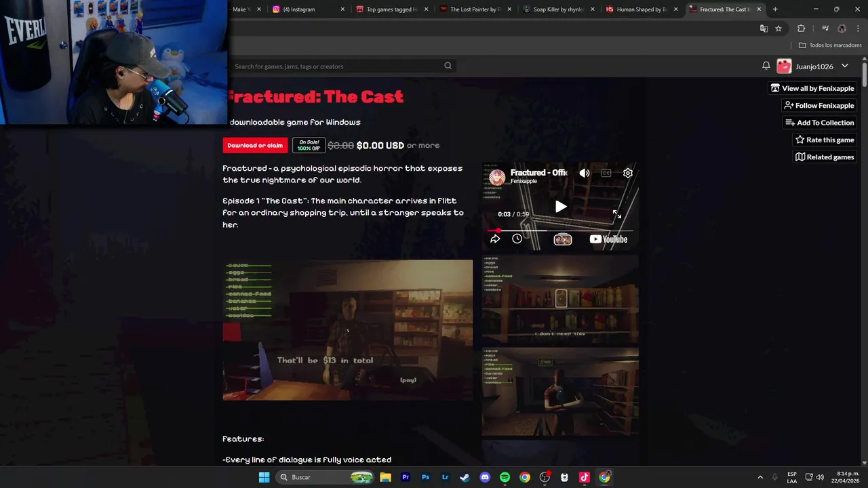View all by Fenixapple
The image size is (868, 488).
tap(812, 88)
